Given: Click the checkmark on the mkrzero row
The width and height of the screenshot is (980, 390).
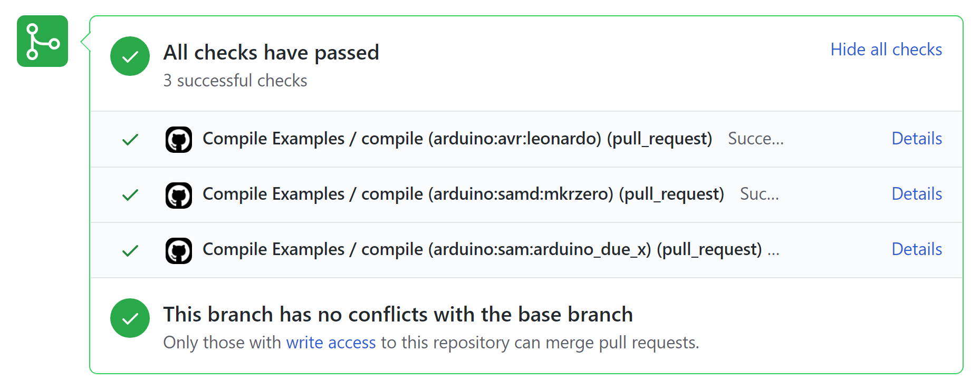Looking at the screenshot, I should coord(130,195).
